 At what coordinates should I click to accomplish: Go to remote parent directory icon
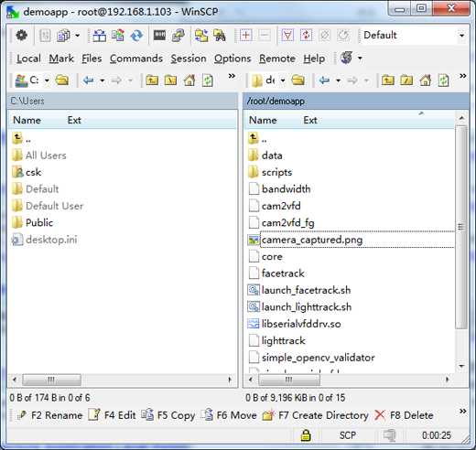click(x=388, y=80)
